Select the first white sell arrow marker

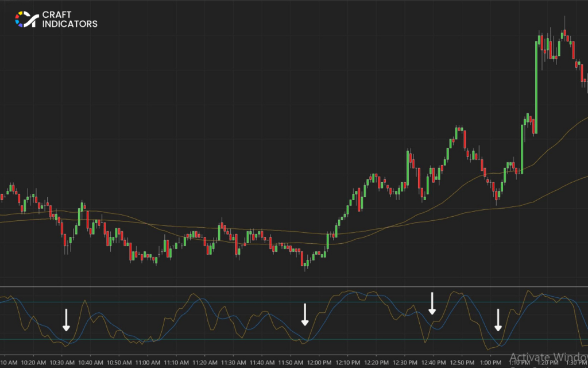[66, 319]
